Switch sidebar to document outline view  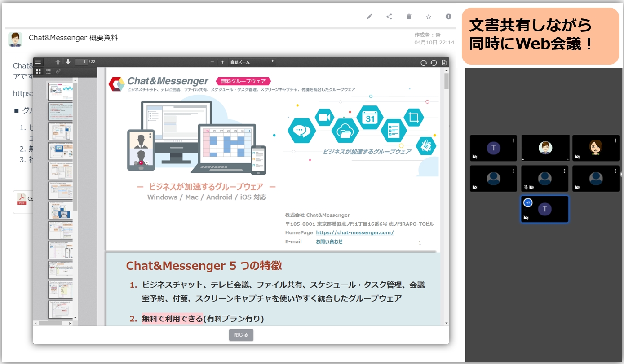49,71
